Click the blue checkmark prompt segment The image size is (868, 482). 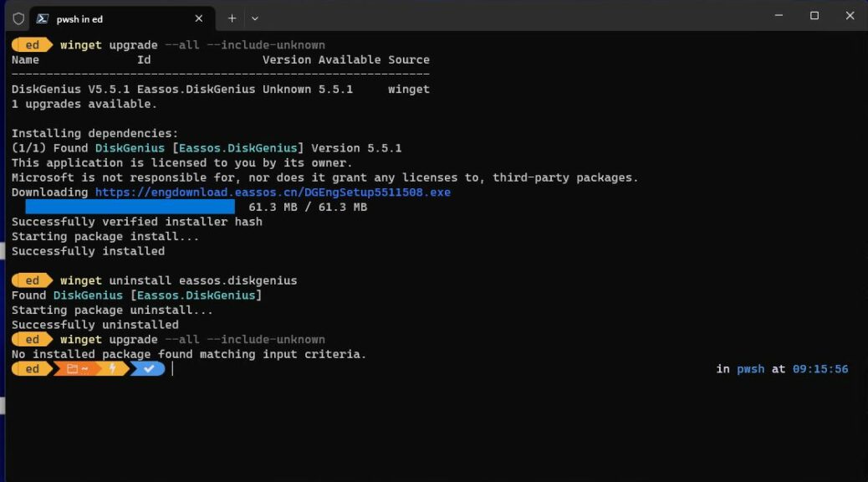(x=149, y=369)
